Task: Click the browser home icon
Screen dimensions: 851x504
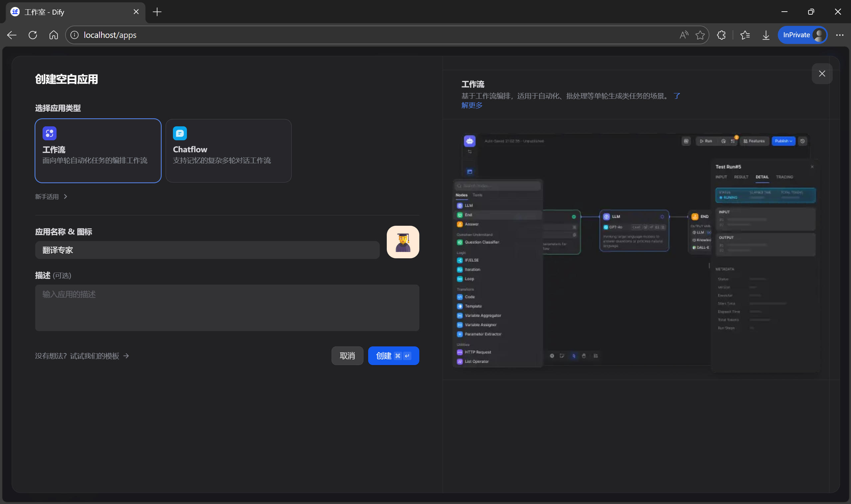Action: coord(54,35)
